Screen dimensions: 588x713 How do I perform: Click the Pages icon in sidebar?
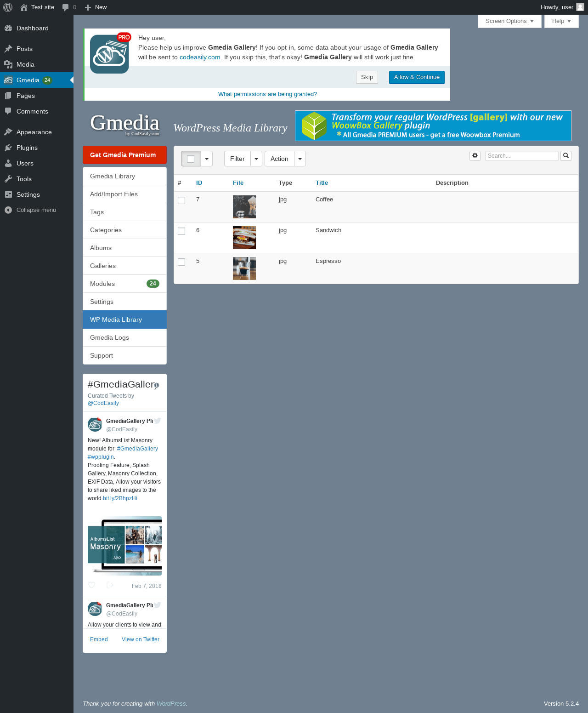click(8, 96)
